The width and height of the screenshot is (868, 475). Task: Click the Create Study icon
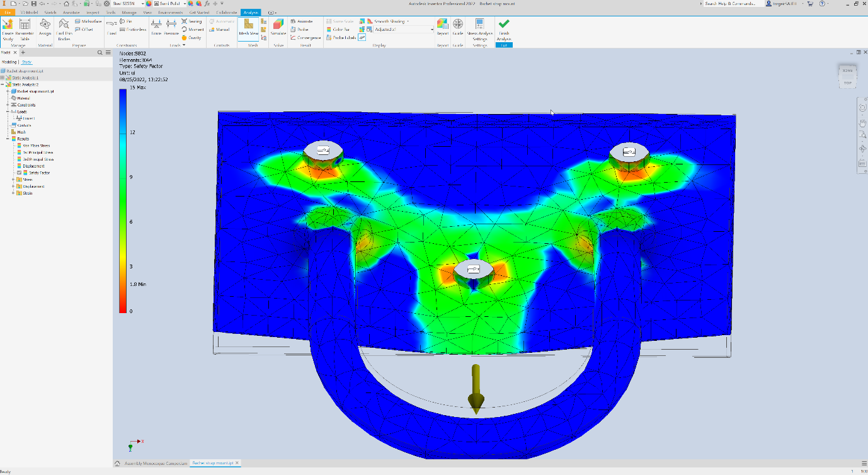click(x=8, y=29)
